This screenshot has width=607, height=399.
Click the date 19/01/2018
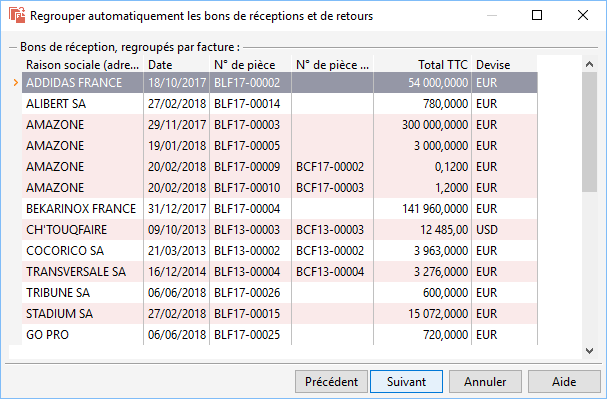177,146
